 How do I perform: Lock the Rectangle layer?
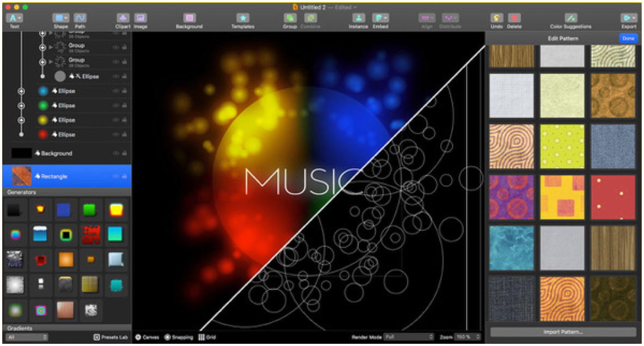[x=125, y=177]
